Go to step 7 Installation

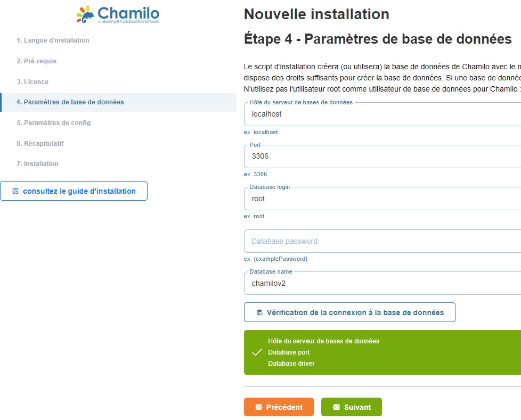click(x=37, y=164)
